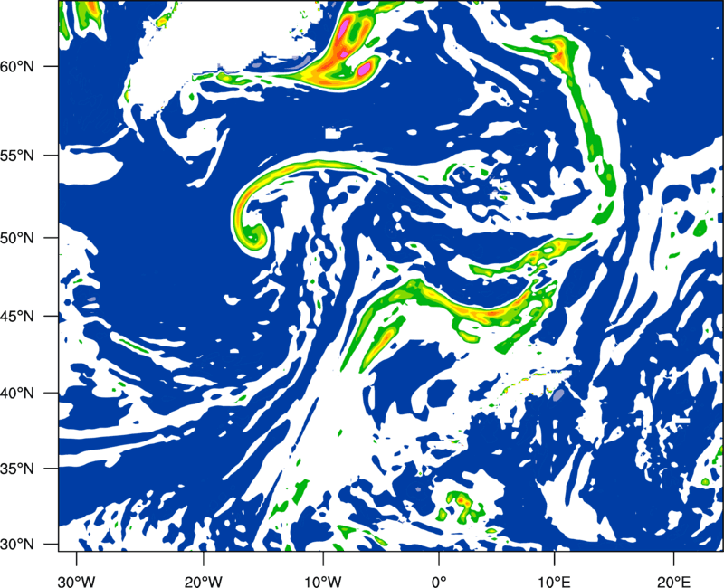Click the 55°N latitude label
Screen dimensions: 724x588
tap(17, 156)
